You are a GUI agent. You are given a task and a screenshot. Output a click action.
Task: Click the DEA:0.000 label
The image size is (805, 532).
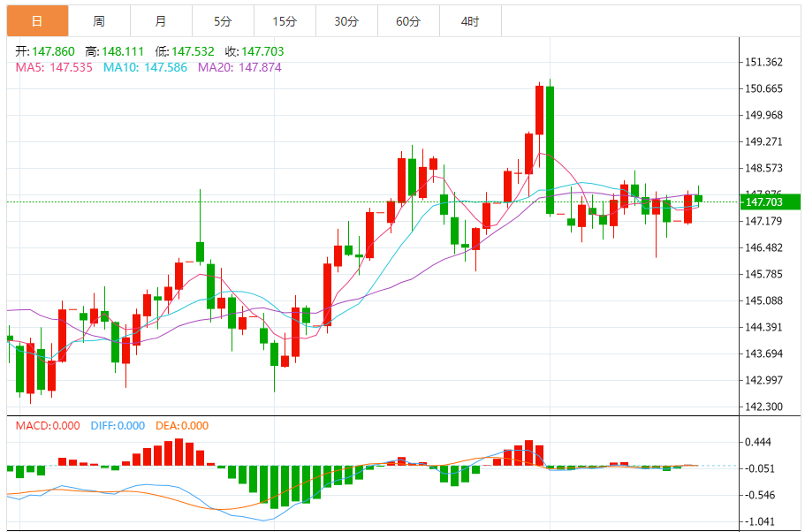[x=182, y=426]
